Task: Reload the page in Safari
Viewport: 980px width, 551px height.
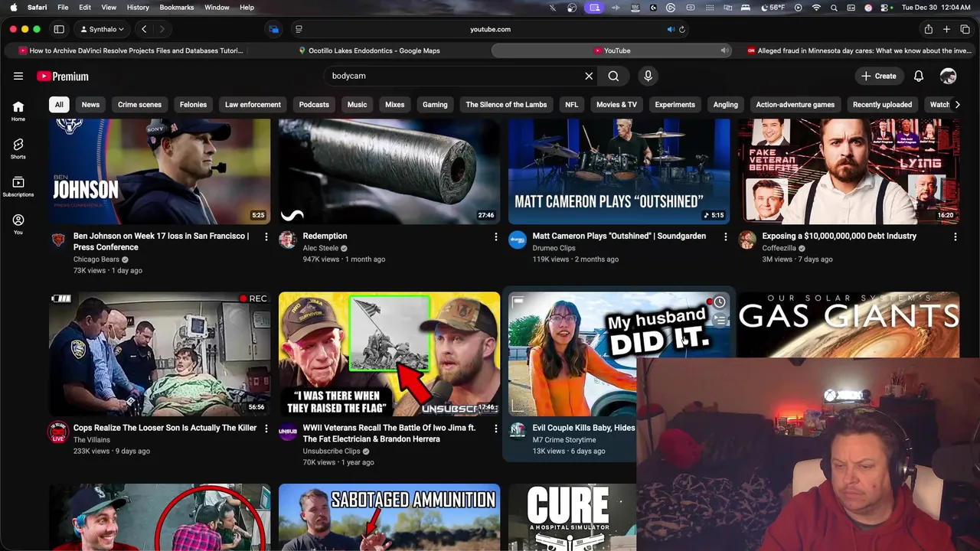Action: click(682, 29)
